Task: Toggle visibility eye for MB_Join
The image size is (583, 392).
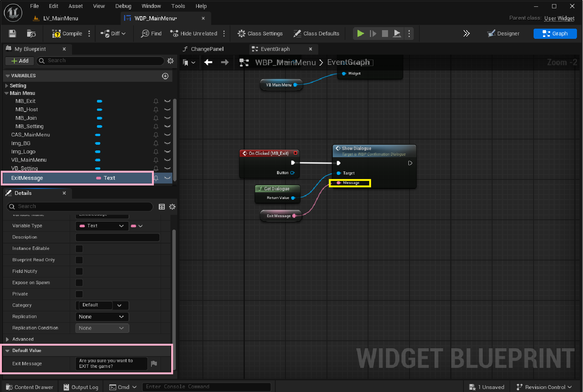Action: click(167, 118)
